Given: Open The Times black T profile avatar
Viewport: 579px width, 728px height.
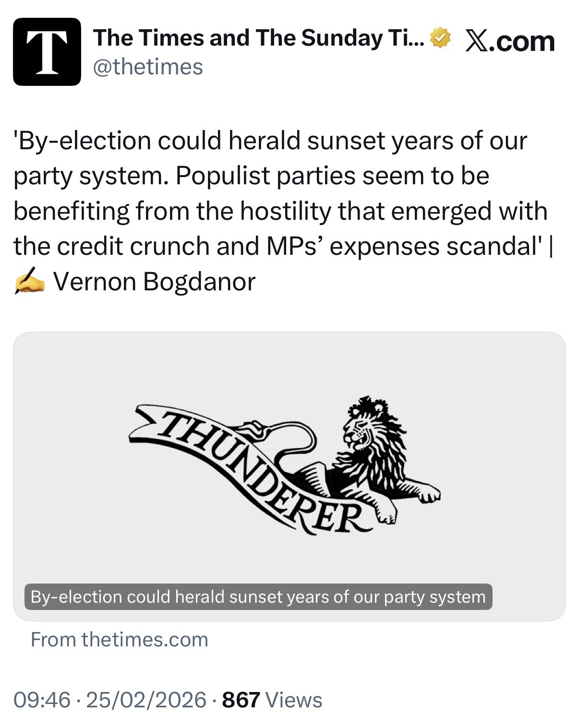Looking at the screenshot, I should coord(47,52).
